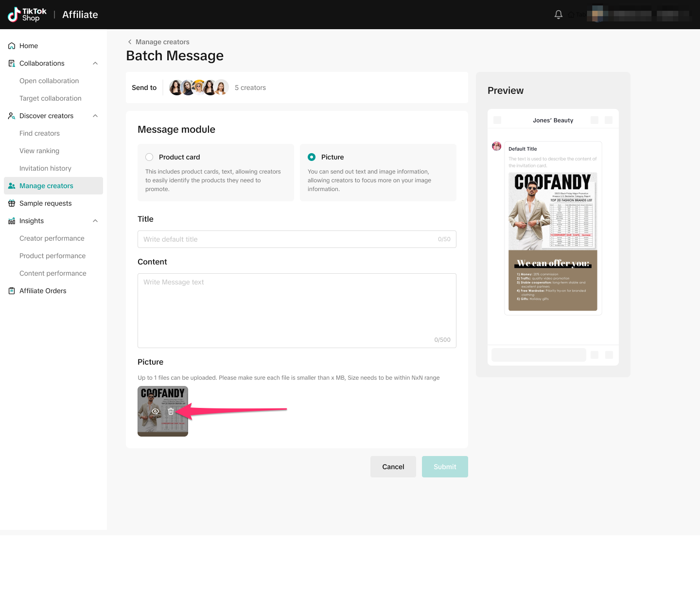The width and height of the screenshot is (700, 597).
Task: Collapse the Collaborations section chevron
Action: click(95, 63)
